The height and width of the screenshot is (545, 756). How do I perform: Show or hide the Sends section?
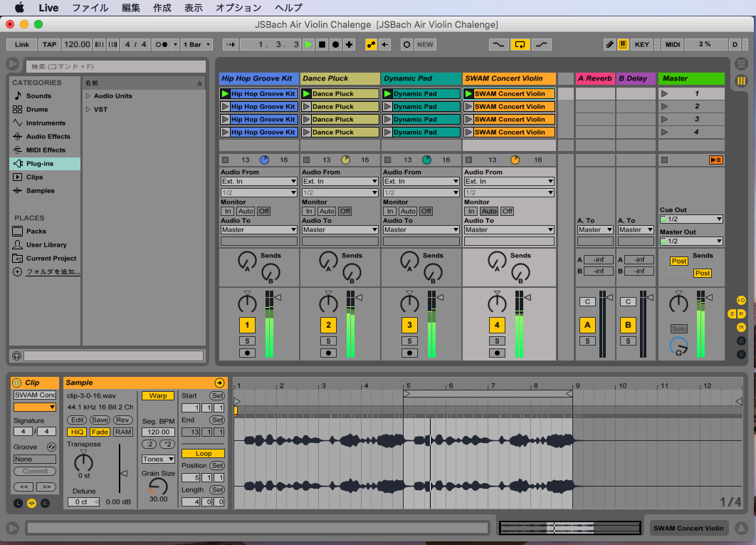pyautogui.click(x=732, y=313)
